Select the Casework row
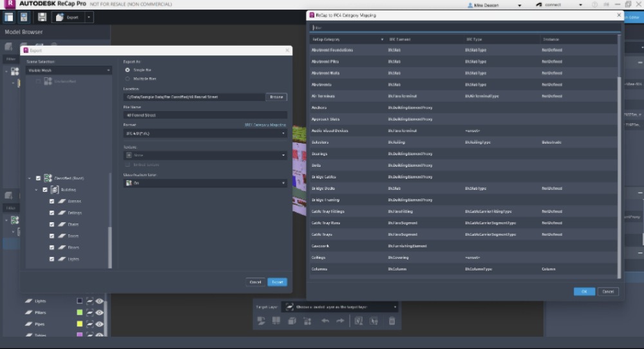Viewport: 644px width, 349px height. pyautogui.click(x=463, y=246)
